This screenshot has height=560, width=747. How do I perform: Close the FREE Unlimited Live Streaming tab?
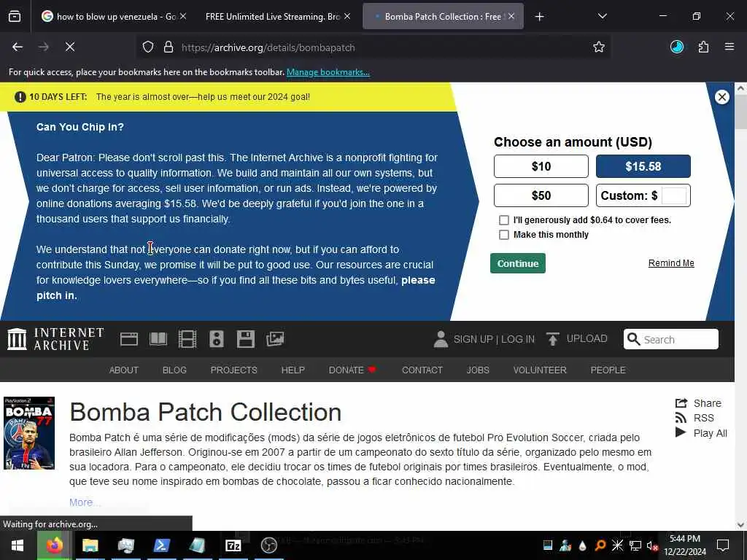point(347,16)
